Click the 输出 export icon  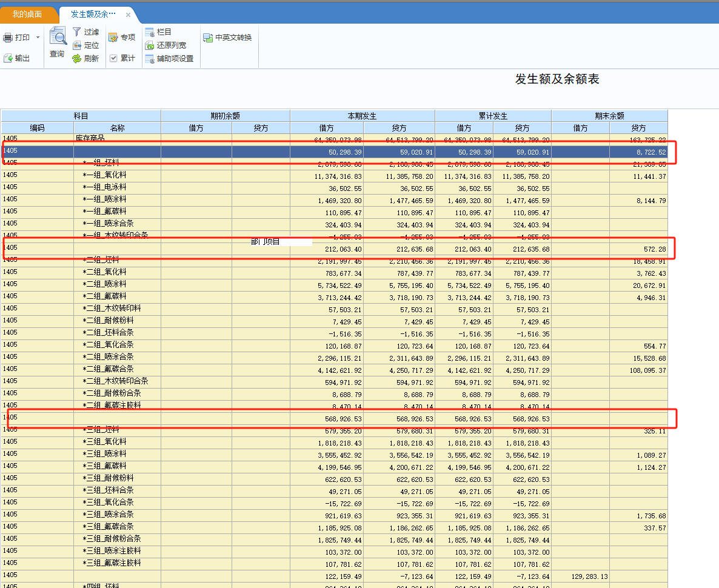click(8, 58)
